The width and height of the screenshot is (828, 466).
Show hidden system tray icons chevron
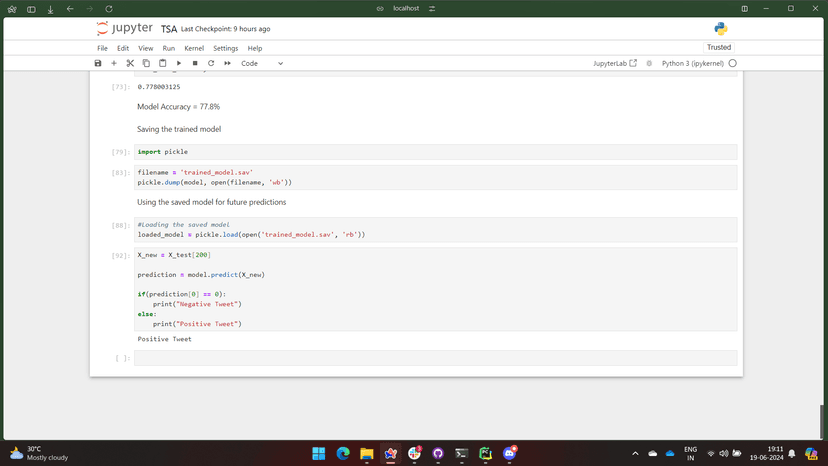pyautogui.click(x=635, y=453)
